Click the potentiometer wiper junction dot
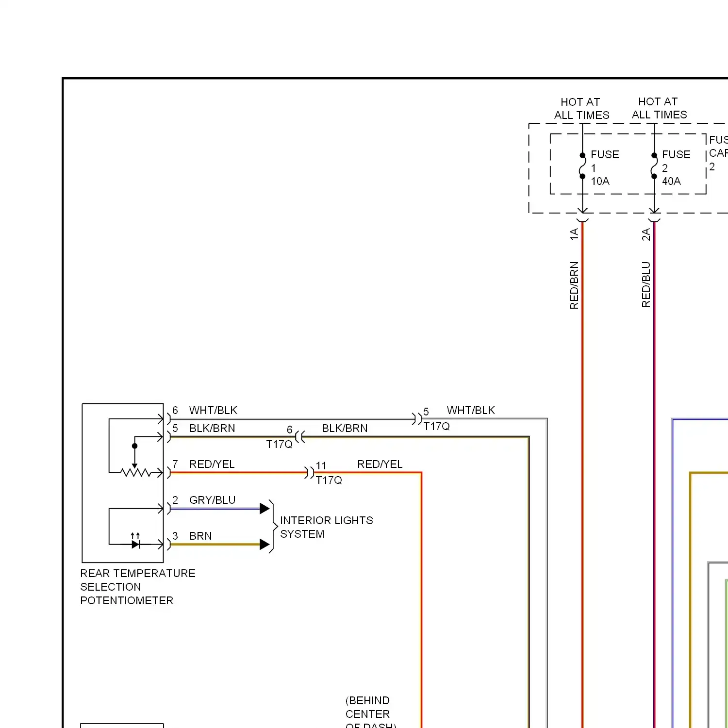 pyautogui.click(x=135, y=446)
